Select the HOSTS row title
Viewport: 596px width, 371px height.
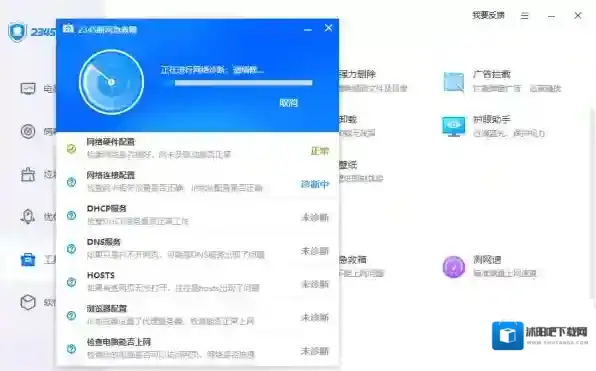101,275
